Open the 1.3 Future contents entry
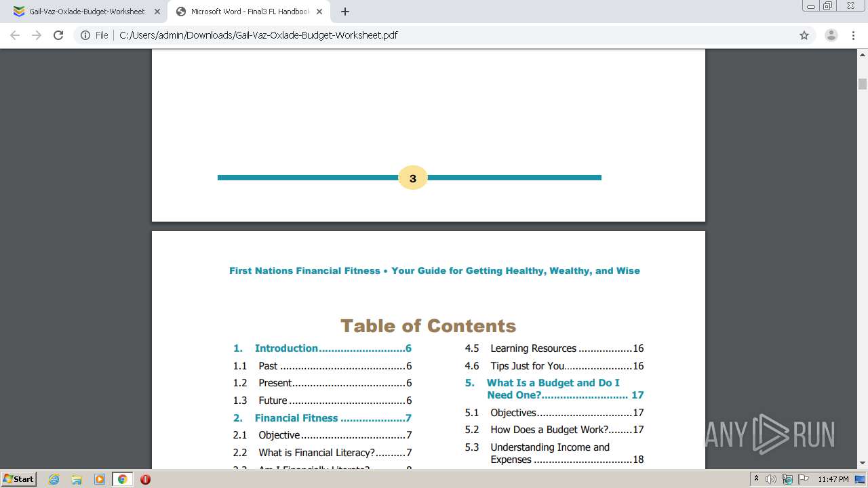Screen dimensions: 868x488 [323, 401]
